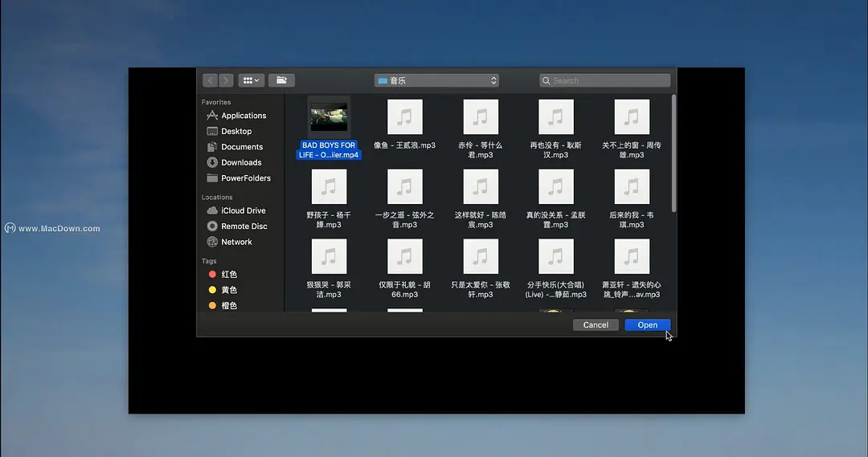Select 野孩子 - 杨千嬅.mp3 file icon

click(x=329, y=186)
